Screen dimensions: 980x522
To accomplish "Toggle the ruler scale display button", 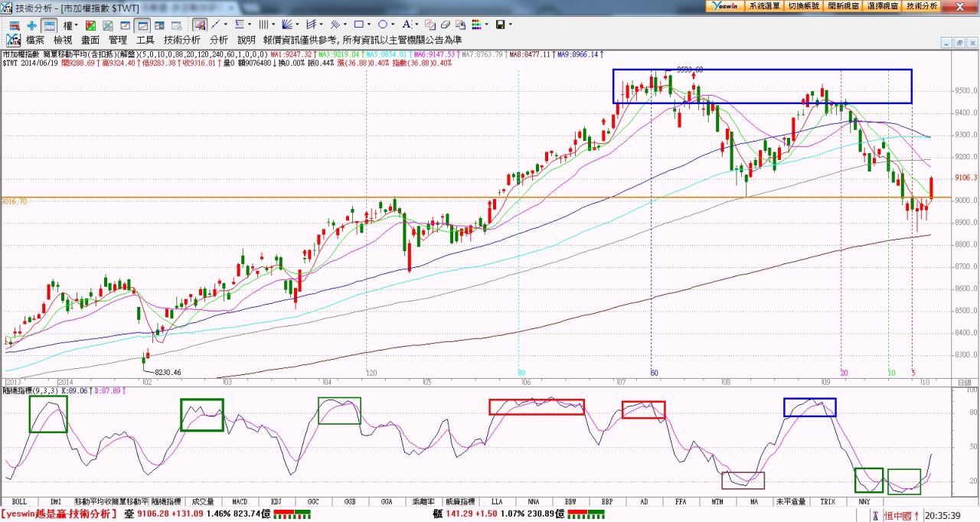I will (x=48, y=24).
